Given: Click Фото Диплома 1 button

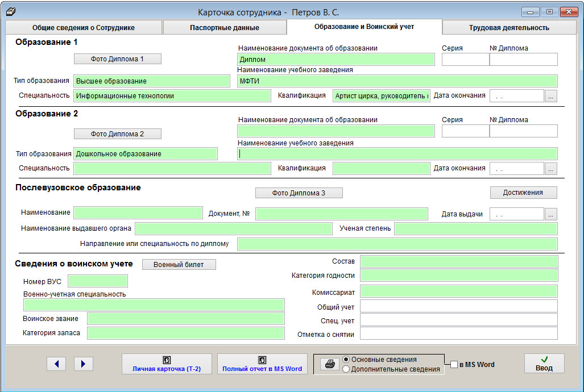Looking at the screenshot, I should (117, 59).
